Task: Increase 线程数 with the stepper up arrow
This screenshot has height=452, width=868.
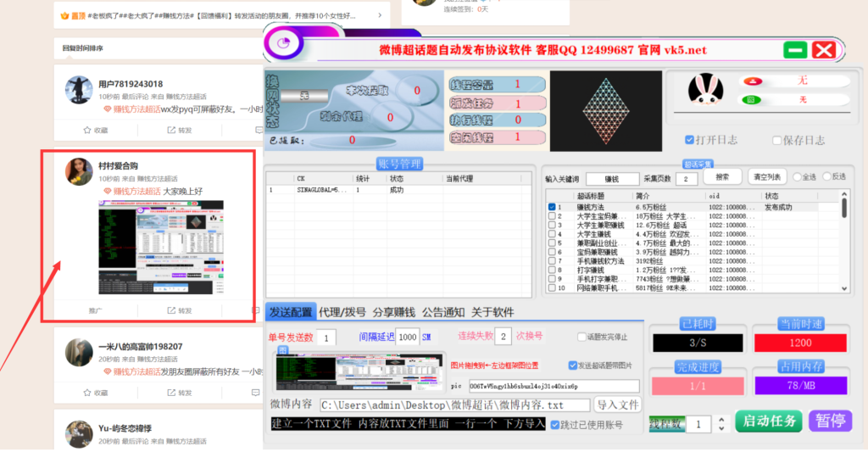Action: (x=721, y=419)
